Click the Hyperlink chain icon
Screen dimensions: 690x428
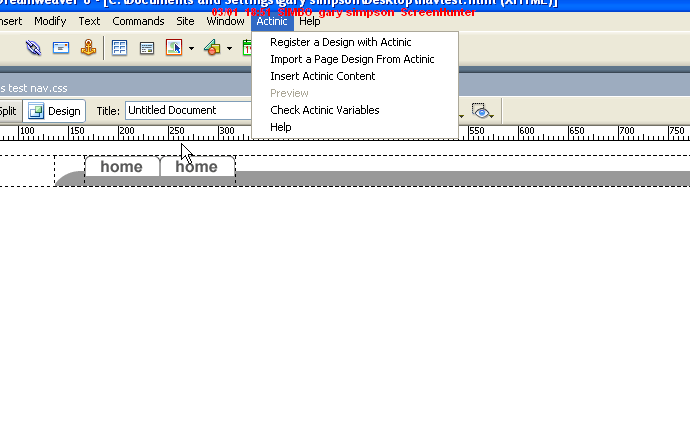click(x=34, y=48)
